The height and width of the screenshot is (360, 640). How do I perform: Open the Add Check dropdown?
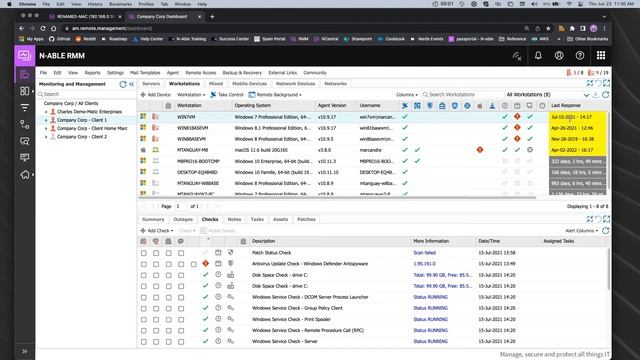pyautogui.click(x=157, y=231)
